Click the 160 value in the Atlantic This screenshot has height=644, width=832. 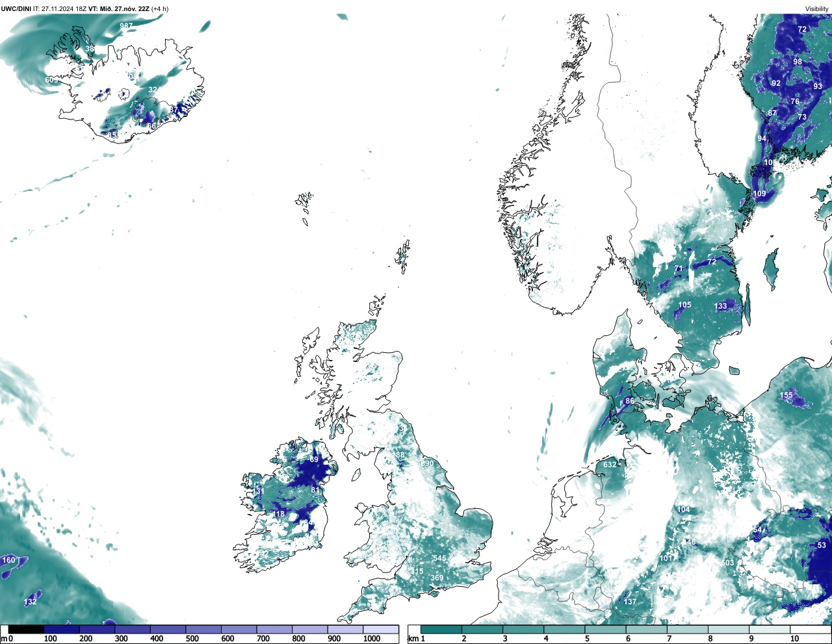coord(8,560)
